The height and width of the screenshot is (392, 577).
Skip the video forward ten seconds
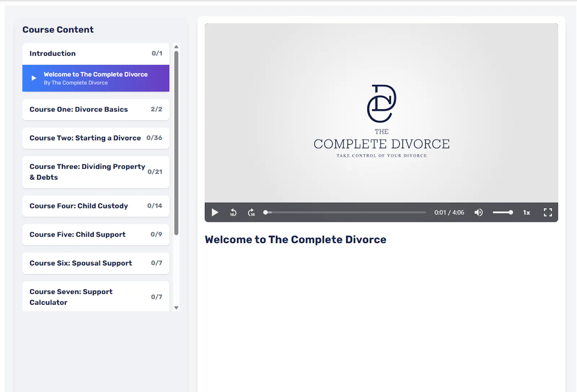251,212
